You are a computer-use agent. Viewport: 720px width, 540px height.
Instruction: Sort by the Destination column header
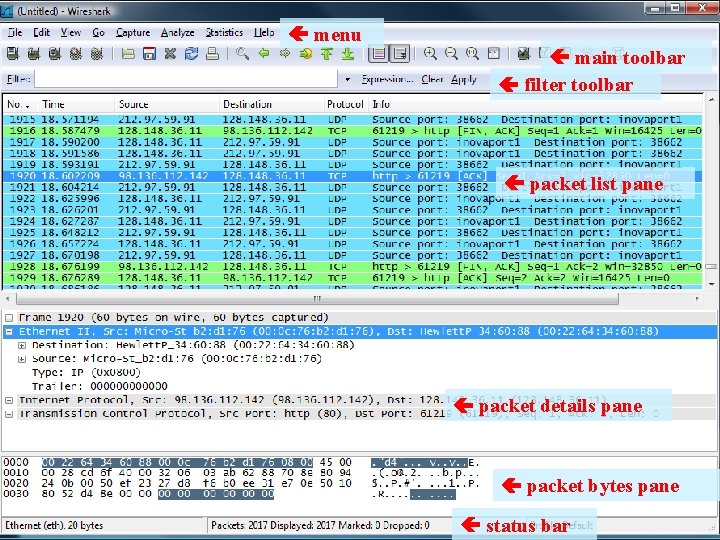point(272,104)
